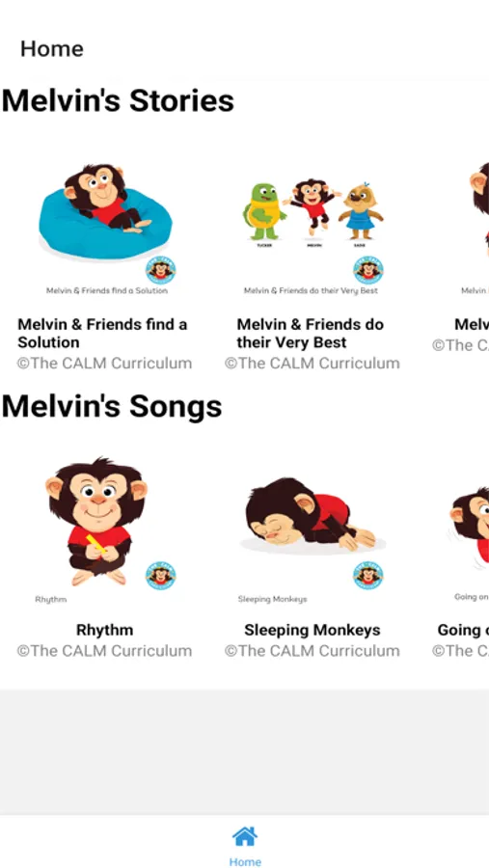Click CALM Curriculum badge on three friends image

[368, 270]
